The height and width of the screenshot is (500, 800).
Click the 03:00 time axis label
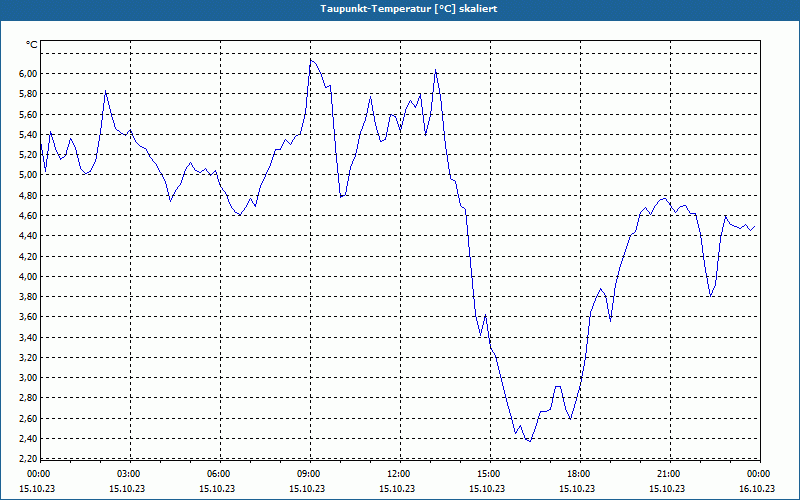[x=130, y=474]
